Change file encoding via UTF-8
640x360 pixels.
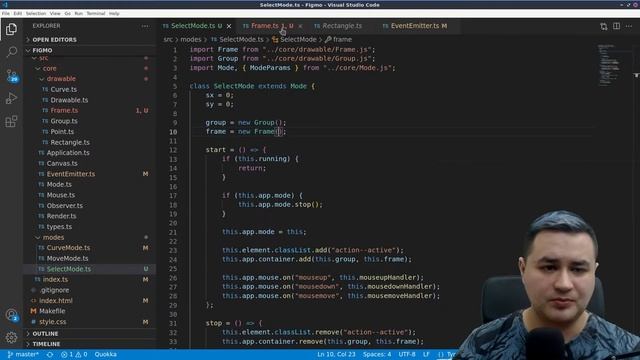click(407, 354)
